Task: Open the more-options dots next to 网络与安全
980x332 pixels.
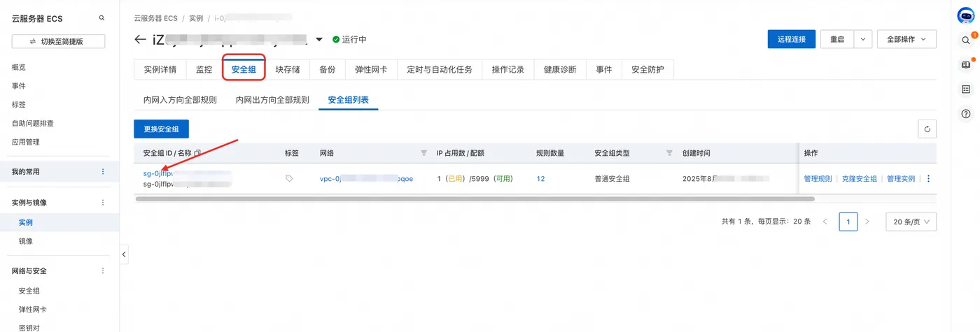Action: pos(103,271)
